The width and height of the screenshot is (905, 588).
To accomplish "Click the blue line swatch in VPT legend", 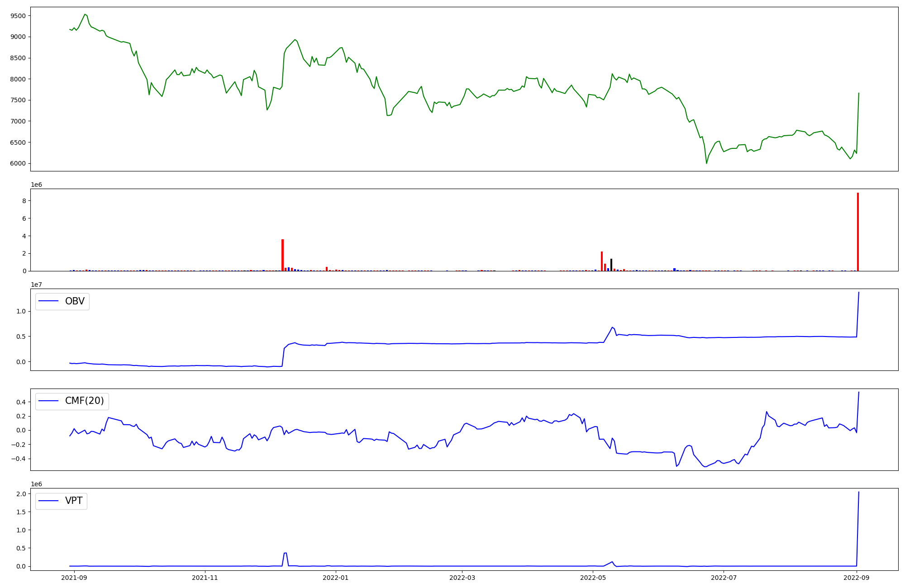I will point(49,501).
